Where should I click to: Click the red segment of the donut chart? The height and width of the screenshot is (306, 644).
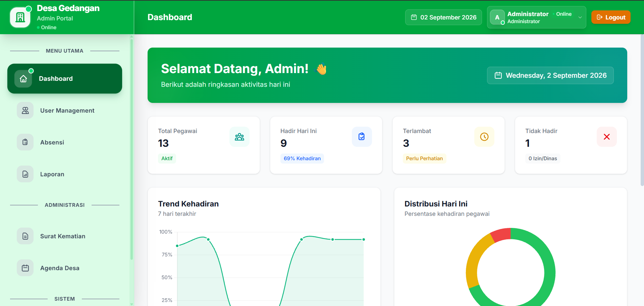pos(501,235)
